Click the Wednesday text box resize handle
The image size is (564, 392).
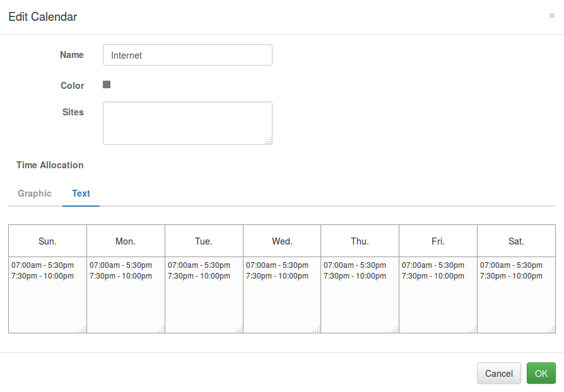point(317,329)
